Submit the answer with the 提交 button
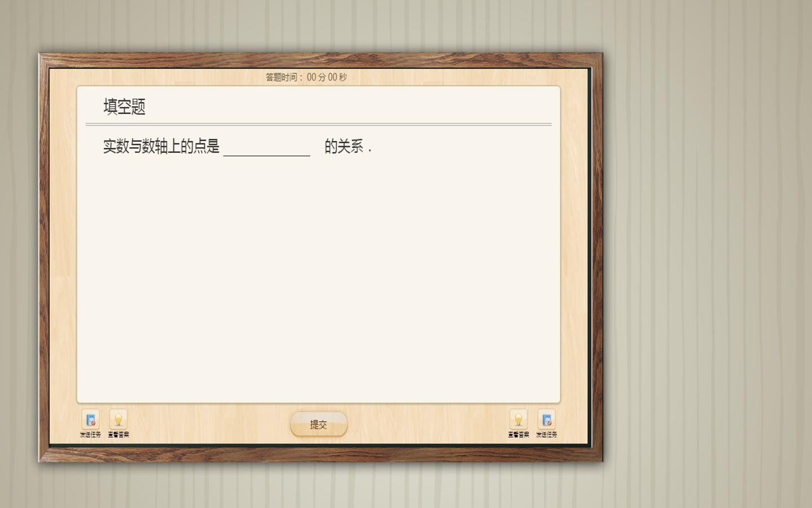Image resolution: width=812 pixels, height=508 pixels. click(x=319, y=424)
